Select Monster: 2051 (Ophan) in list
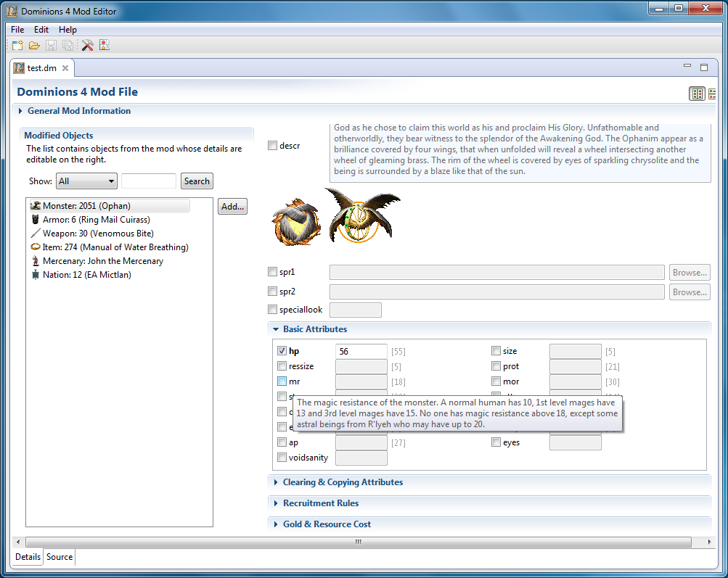 [x=110, y=205]
